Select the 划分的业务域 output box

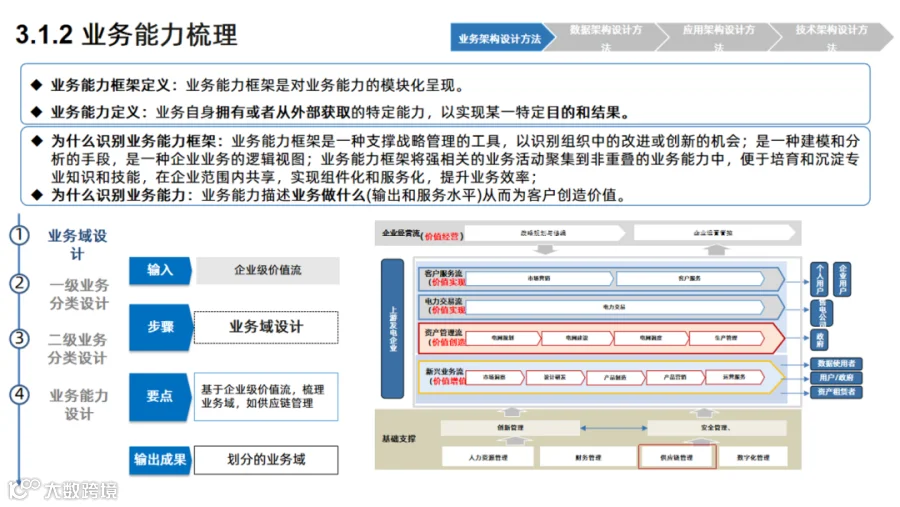tap(266, 460)
